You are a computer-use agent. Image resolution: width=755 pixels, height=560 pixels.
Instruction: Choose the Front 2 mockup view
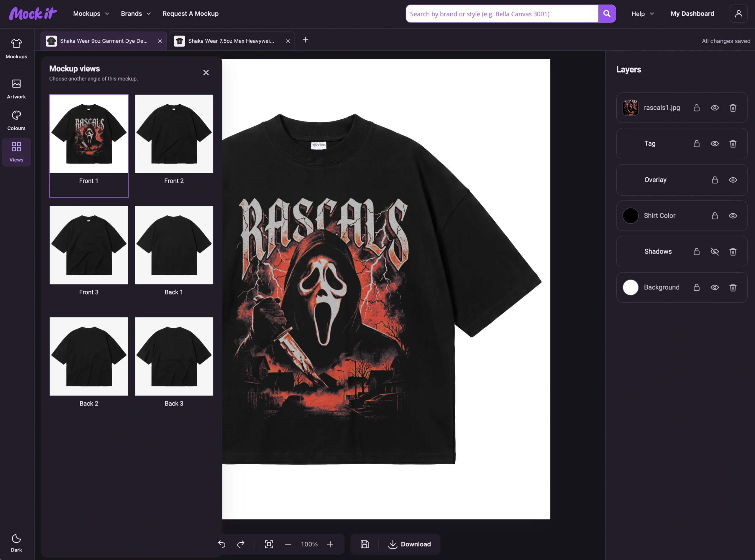pos(174,140)
